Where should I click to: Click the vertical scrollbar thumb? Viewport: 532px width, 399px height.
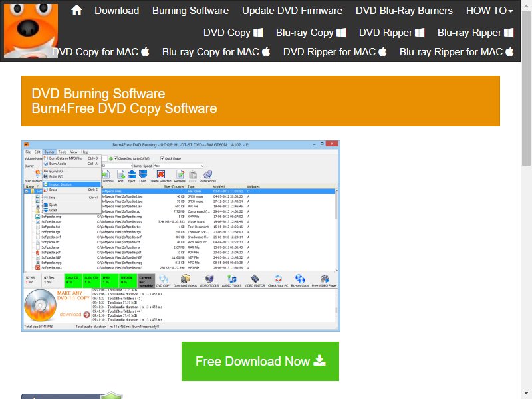point(526,88)
